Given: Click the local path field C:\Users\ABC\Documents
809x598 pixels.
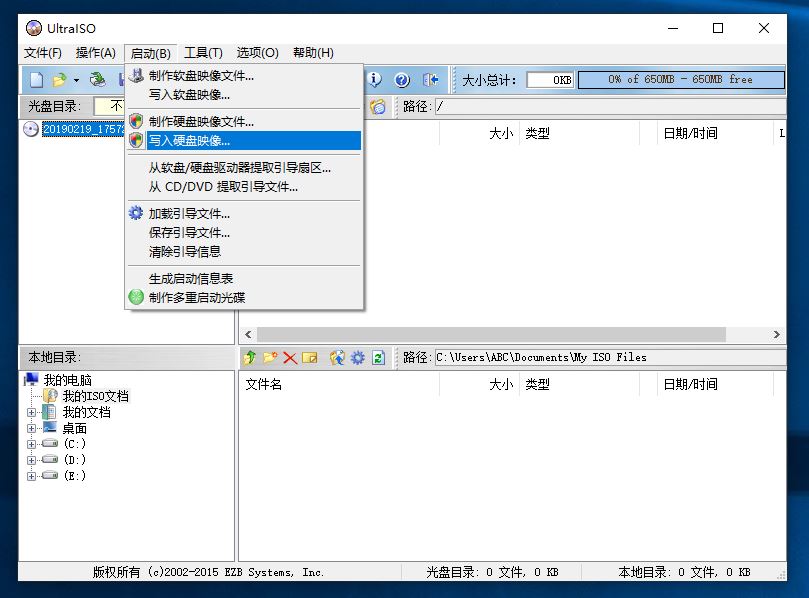Looking at the screenshot, I should coord(610,357).
